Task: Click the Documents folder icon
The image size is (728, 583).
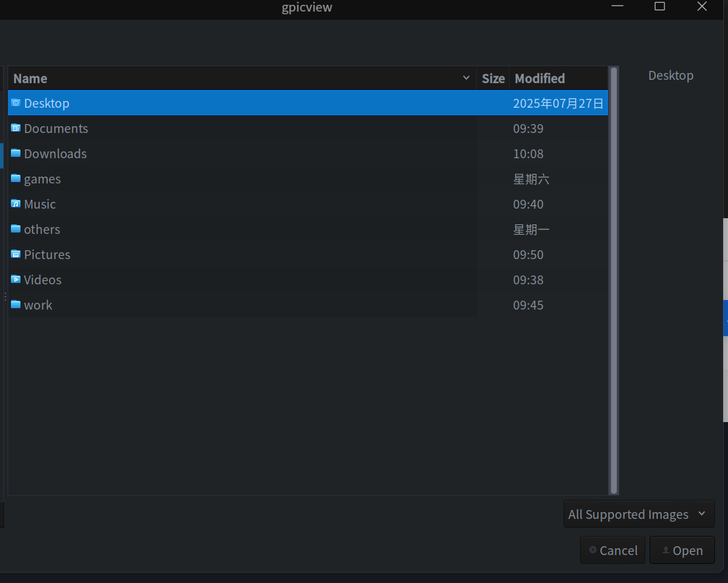Action: tap(16, 128)
